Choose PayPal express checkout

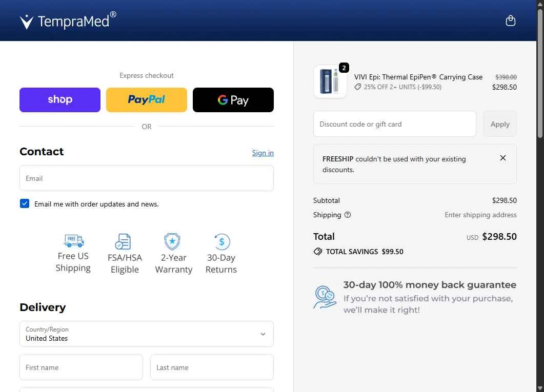[147, 100]
